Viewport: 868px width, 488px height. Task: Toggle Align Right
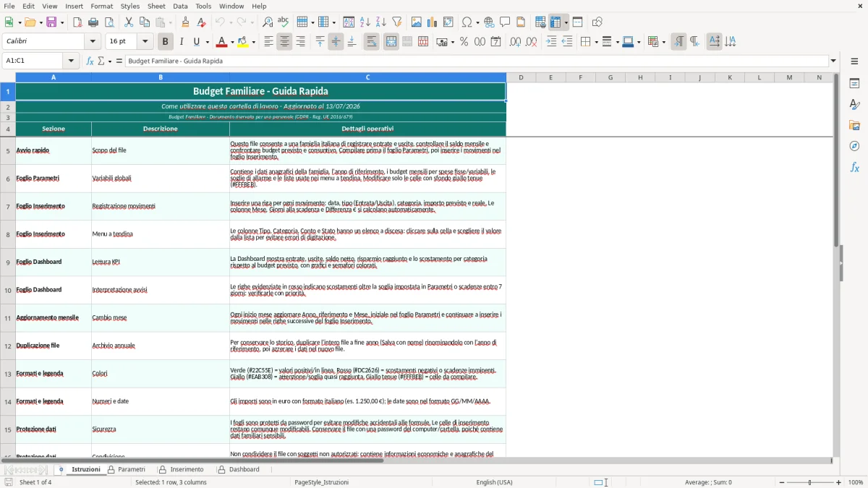coord(300,42)
